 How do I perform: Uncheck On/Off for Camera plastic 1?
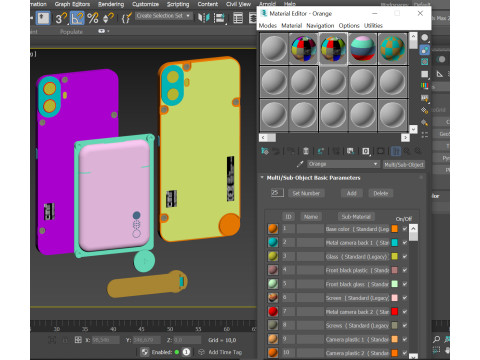click(405, 339)
